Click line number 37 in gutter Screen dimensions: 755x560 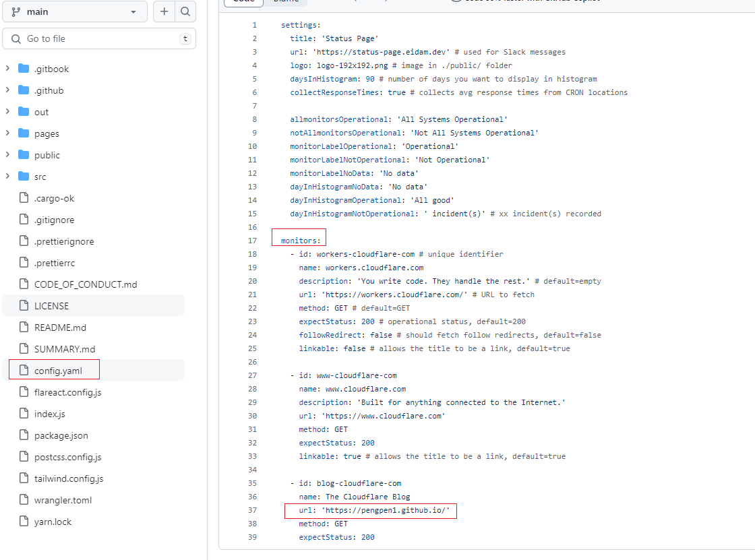[x=252, y=510]
